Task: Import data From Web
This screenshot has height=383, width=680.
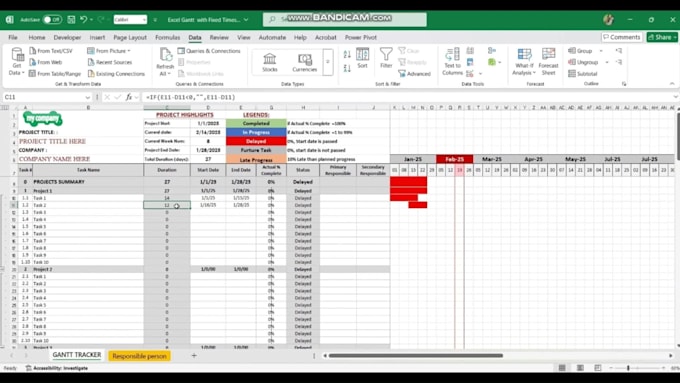Action: tap(46, 62)
